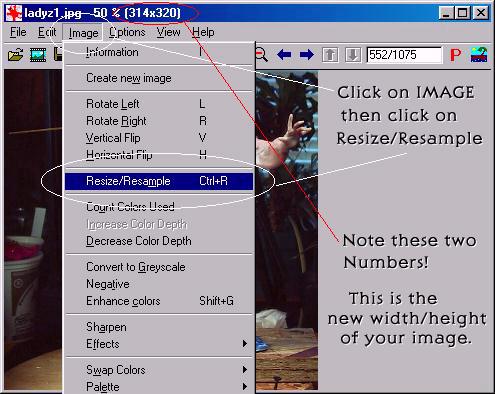495x394 pixels.
Task: Click the up arrow page button
Action: click(x=330, y=55)
